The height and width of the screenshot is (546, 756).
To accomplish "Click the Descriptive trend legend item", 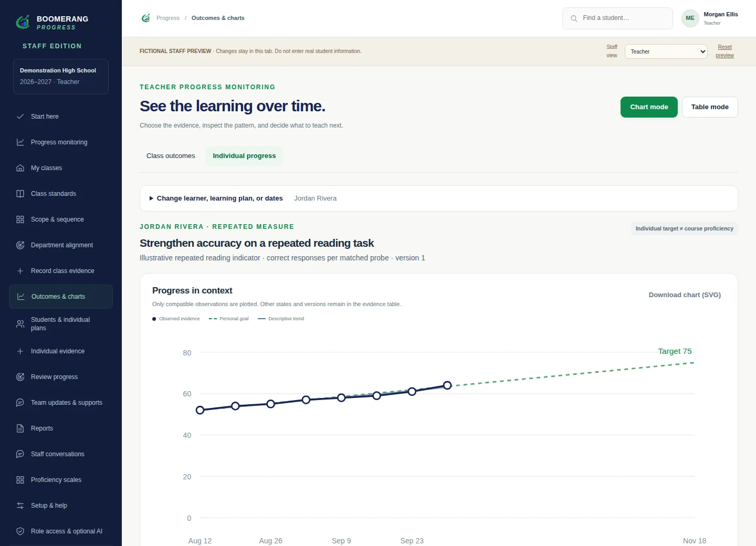I will [x=281, y=319].
